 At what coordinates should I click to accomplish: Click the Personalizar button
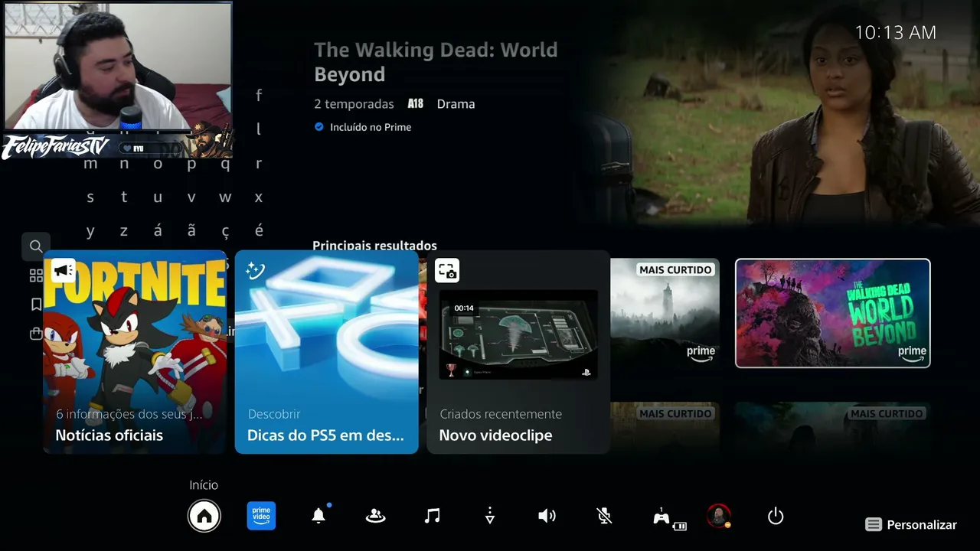pyautogui.click(x=911, y=525)
